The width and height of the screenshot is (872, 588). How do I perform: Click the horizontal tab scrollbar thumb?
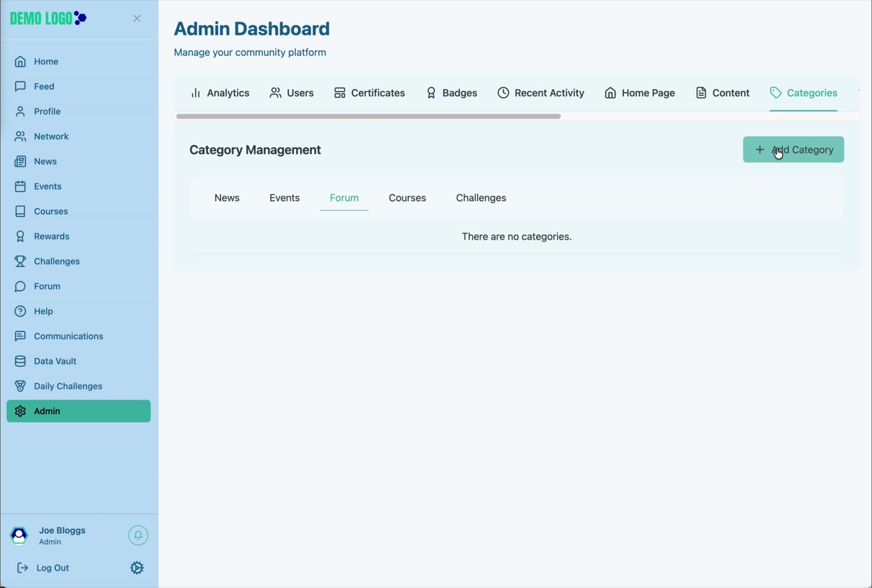point(369,116)
